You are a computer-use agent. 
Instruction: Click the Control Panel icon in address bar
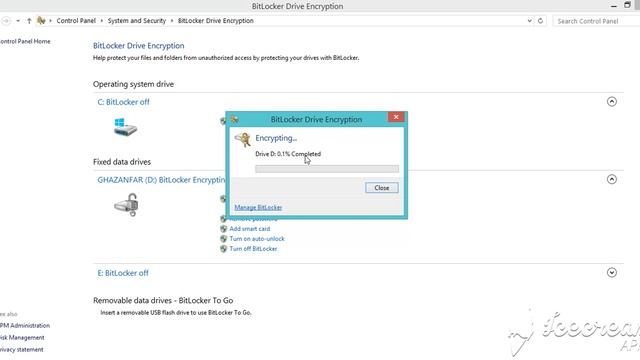[x=41, y=20]
